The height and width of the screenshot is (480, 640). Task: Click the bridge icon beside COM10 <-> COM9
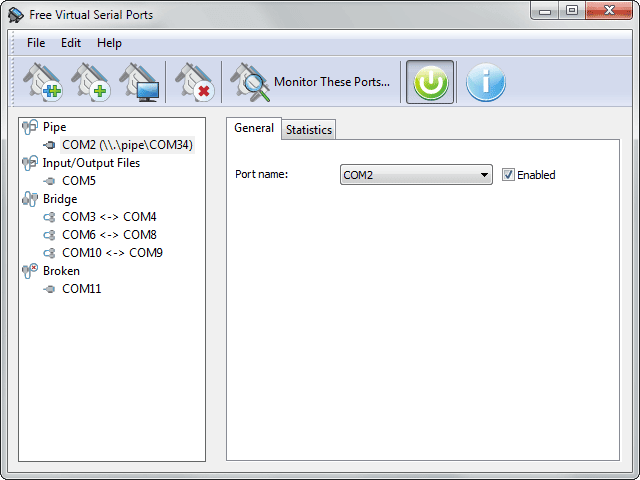point(49,253)
